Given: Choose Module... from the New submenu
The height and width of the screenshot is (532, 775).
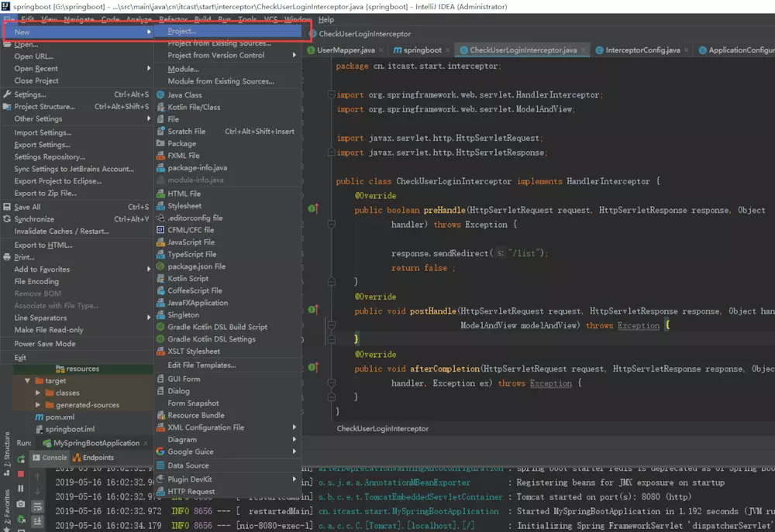Looking at the screenshot, I should pyautogui.click(x=228, y=69).
